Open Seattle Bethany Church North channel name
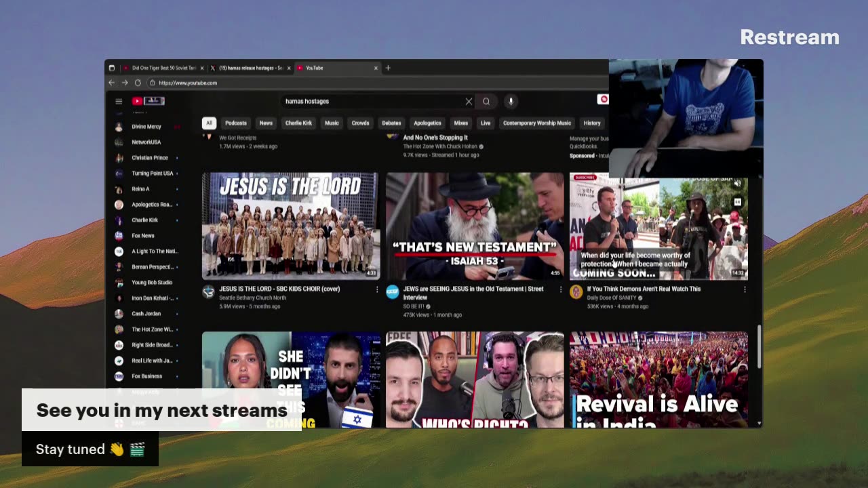Viewport: 868px width, 488px height. pyautogui.click(x=252, y=298)
